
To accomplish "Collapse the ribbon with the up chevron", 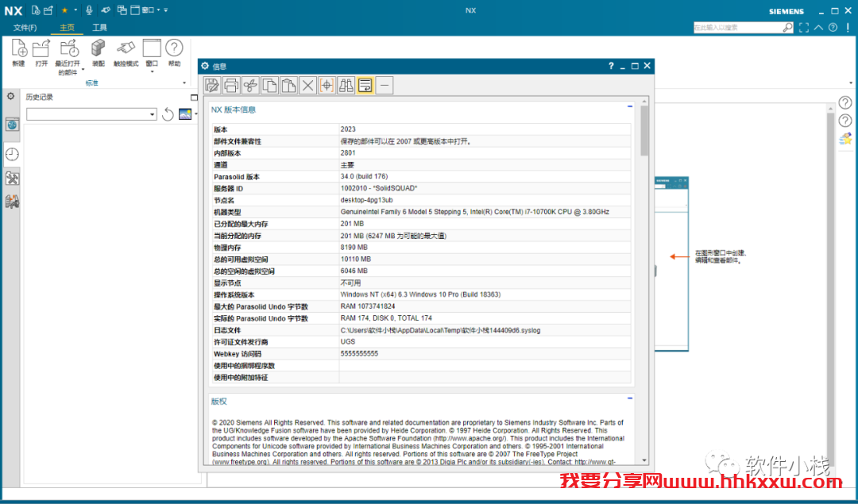I will click(x=818, y=27).
